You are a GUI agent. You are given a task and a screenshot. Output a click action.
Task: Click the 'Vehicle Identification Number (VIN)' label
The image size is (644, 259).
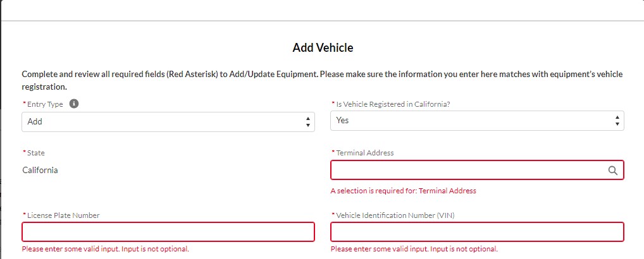click(395, 215)
